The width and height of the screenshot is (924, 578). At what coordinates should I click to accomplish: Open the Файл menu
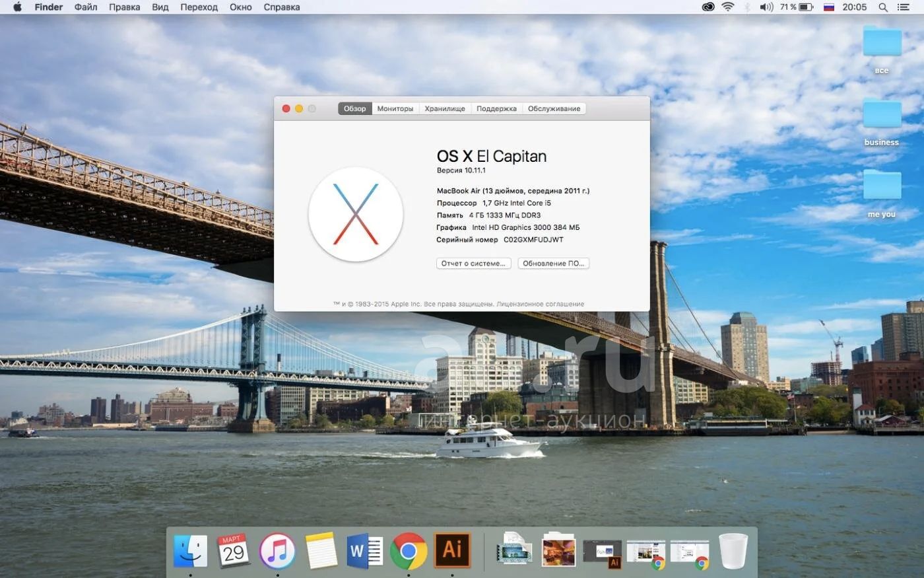86,7
